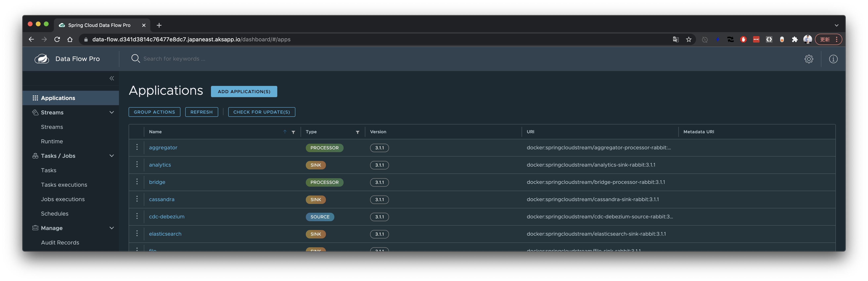Open the Streams sub-item in sidebar
The height and width of the screenshot is (281, 868).
[x=52, y=127]
